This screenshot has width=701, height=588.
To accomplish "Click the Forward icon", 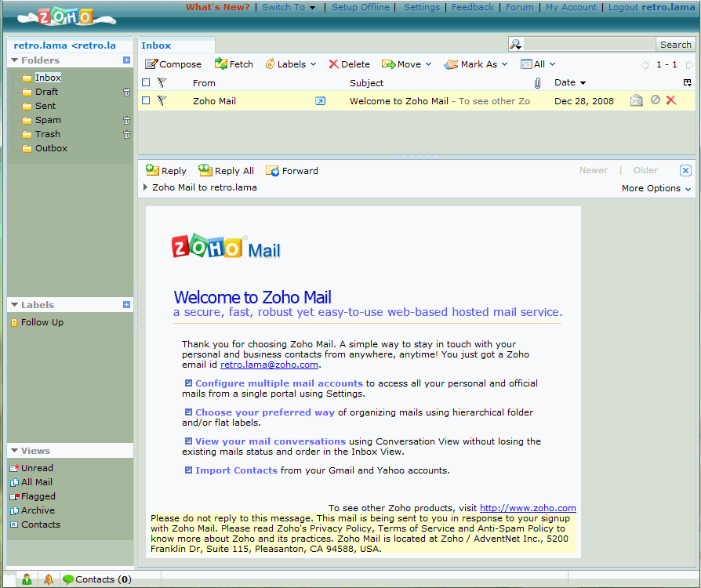I will pos(272,171).
